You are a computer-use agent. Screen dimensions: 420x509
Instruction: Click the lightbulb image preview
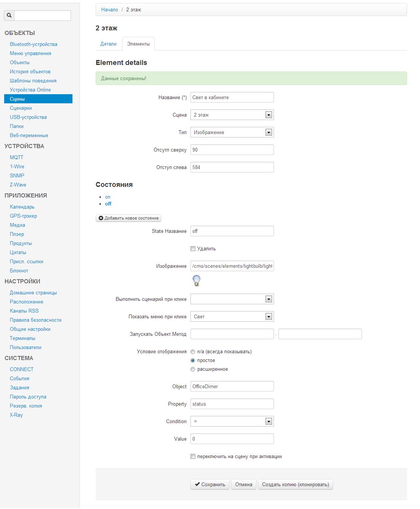pyautogui.click(x=197, y=280)
